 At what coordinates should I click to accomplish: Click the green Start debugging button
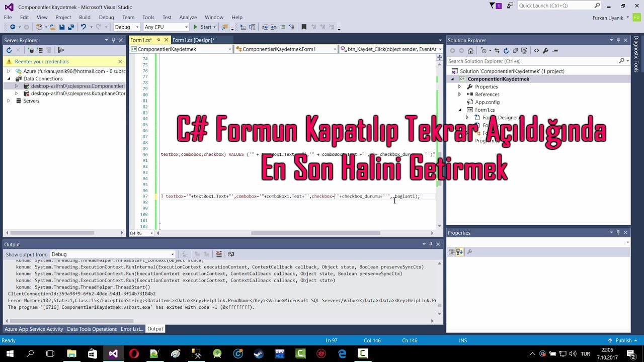tap(203, 27)
